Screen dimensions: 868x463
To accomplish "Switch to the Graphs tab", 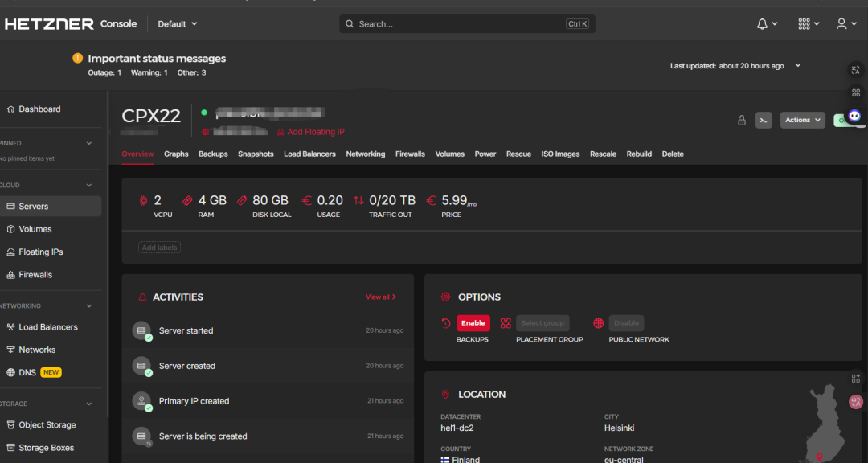I will click(x=176, y=154).
